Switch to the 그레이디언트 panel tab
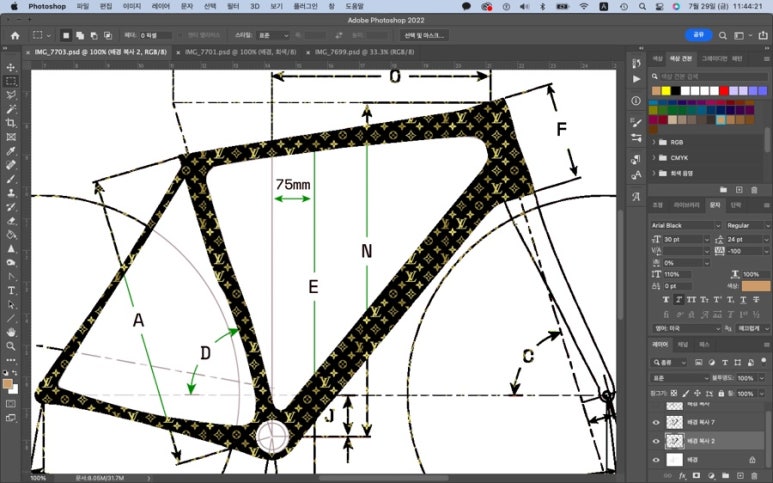Screen dimensions: 773x483 (x=714, y=59)
